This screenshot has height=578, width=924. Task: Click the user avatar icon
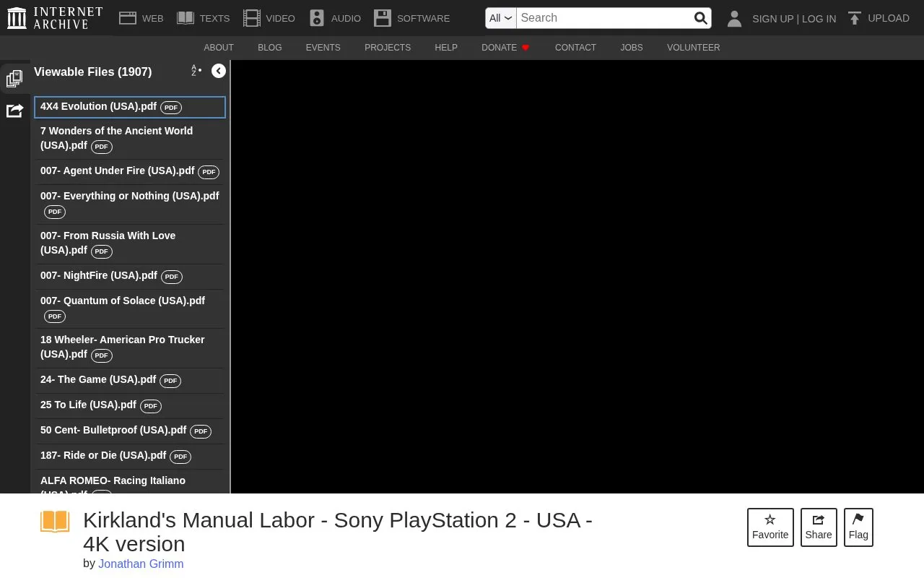coord(734,19)
